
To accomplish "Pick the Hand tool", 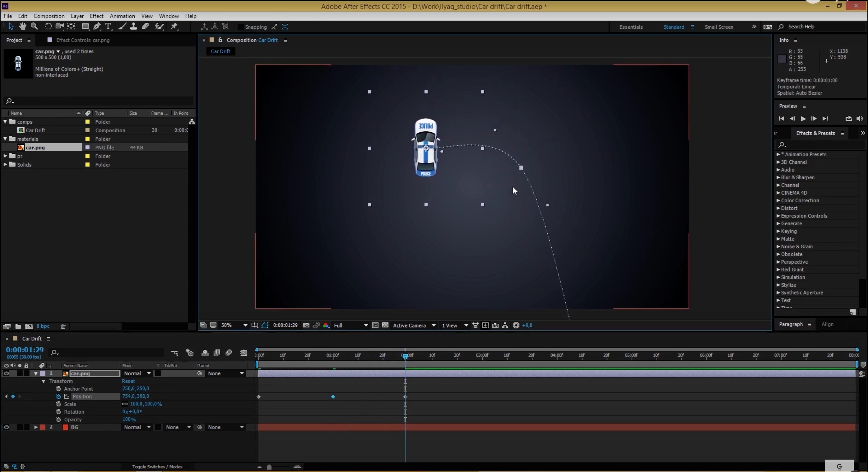I will coord(22,26).
